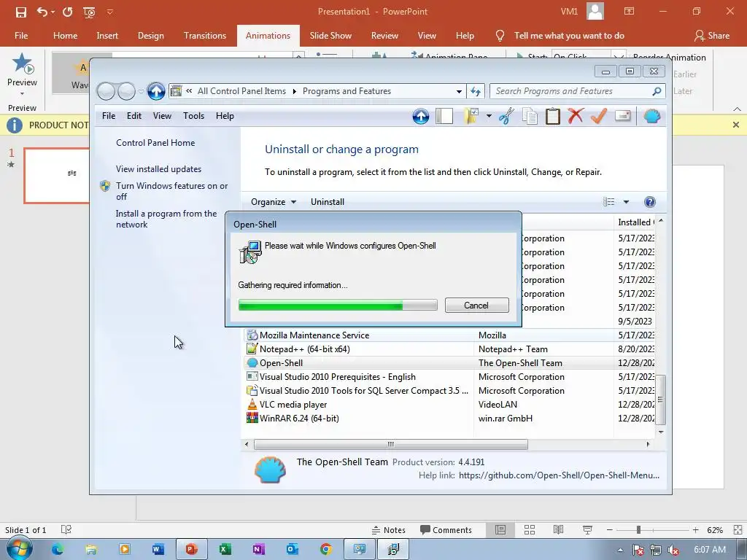Open PowerPoint Transitions ribbon tab
Viewport: 747px width, 560px height.
pos(205,36)
